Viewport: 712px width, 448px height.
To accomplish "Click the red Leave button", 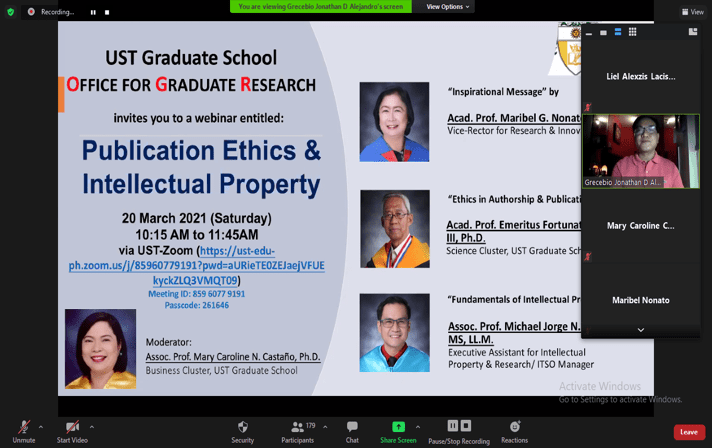I will click(x=689, y=432).
